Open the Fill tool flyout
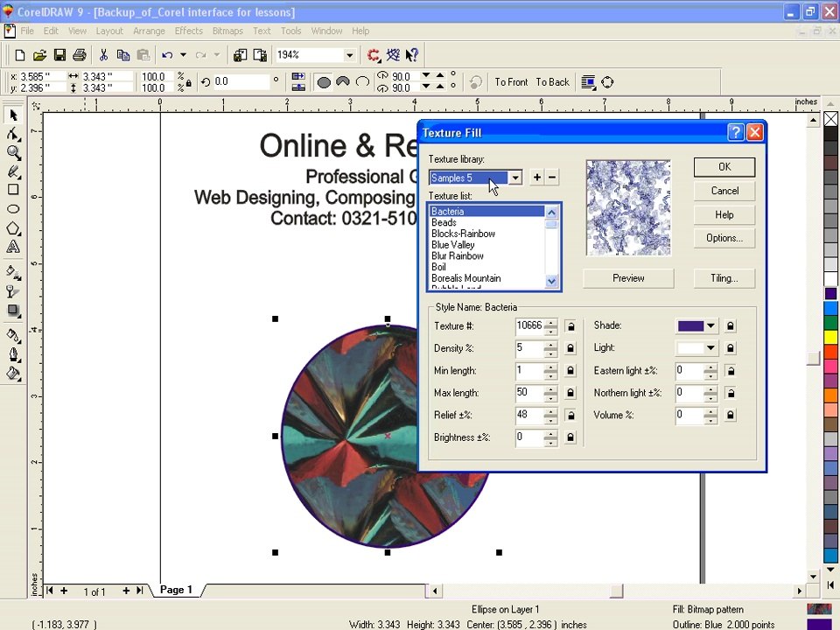The image size is (840, 630). pos(13,374)
